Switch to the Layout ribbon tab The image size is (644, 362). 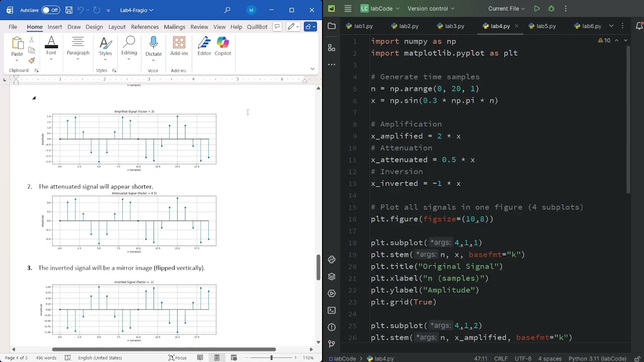117,27
